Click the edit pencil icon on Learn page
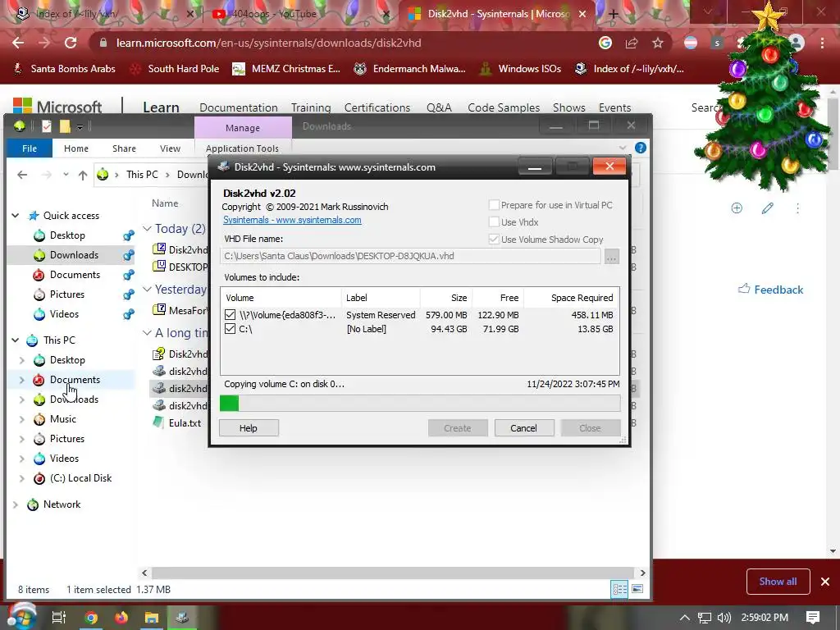 pyautogui.click(x=767, y=208)
